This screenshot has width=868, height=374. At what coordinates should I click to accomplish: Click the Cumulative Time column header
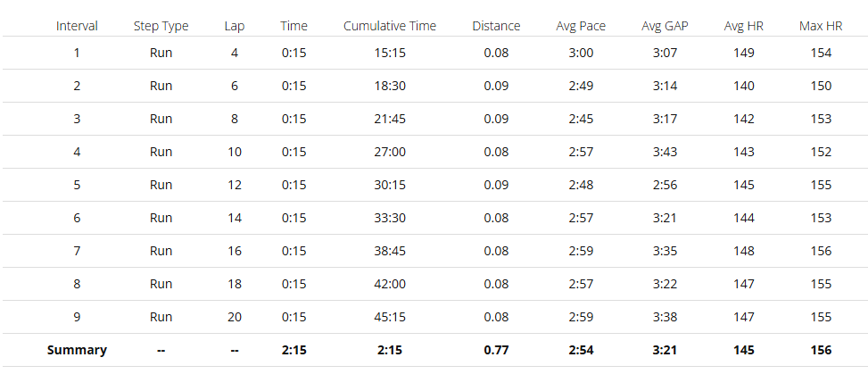pyautogui.click(x=390, y=26)
